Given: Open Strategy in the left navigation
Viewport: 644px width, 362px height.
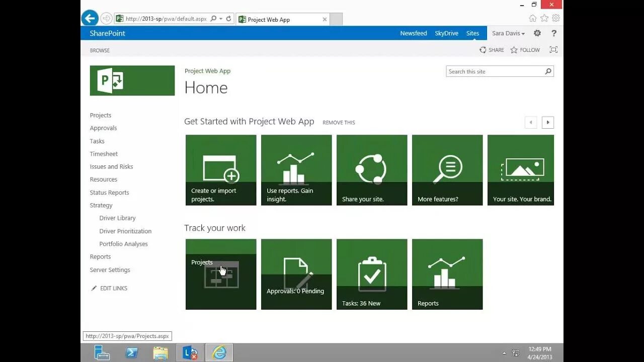Looking at the screenshot, I should 101,205.
